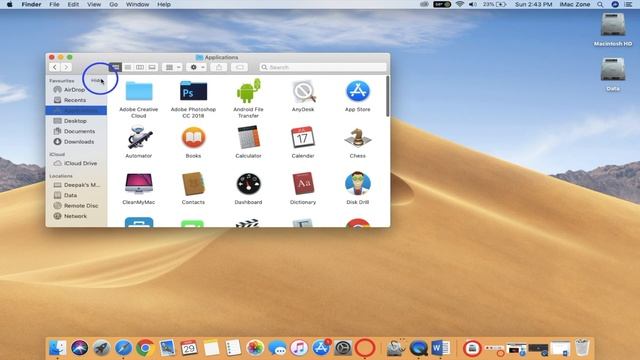
Task: Switch Finder to column view
Action: click(140, 67)
